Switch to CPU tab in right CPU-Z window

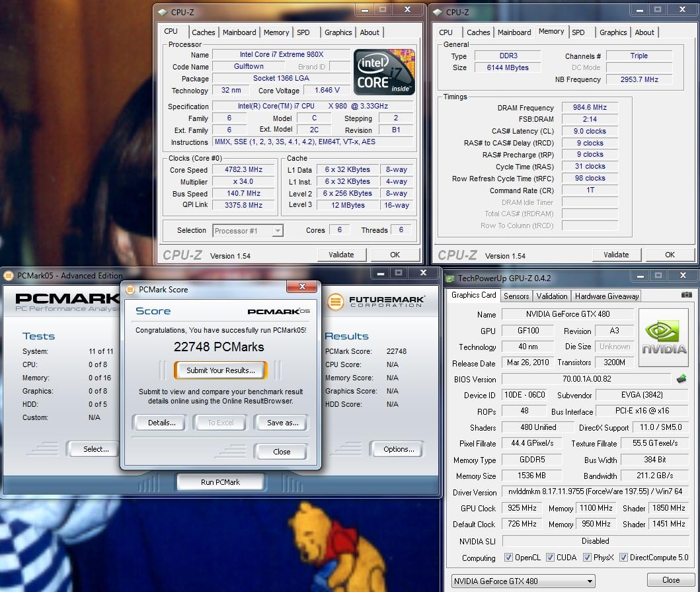coord(446,32)
